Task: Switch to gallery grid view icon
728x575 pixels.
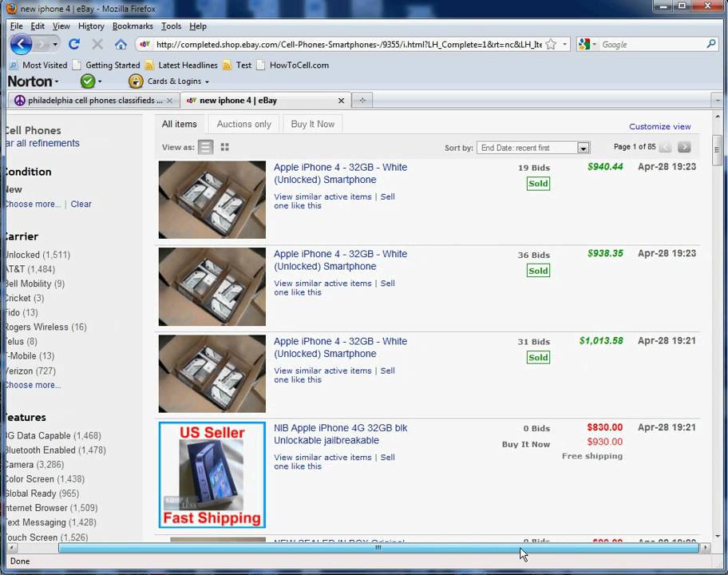Action: coord(225,147)
